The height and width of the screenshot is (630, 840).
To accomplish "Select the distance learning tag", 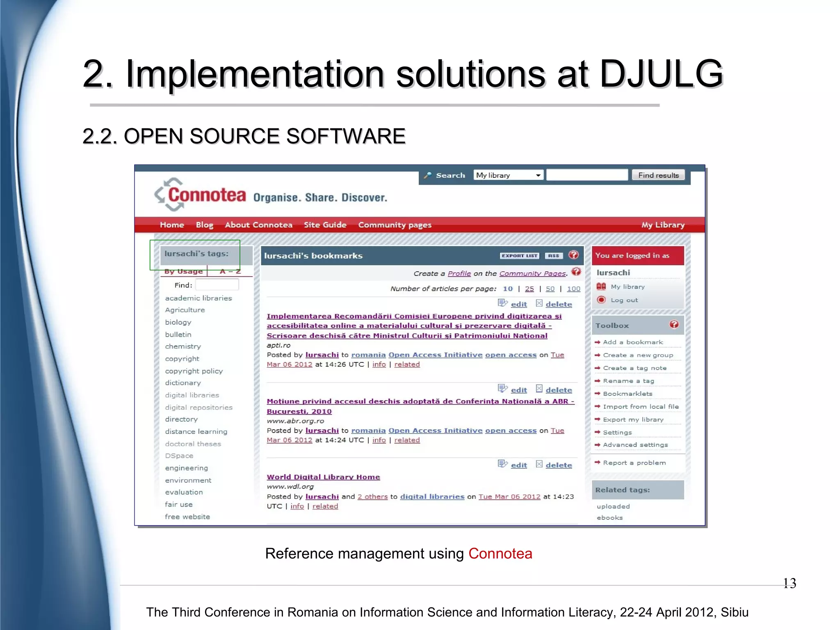I will point(196,431).
